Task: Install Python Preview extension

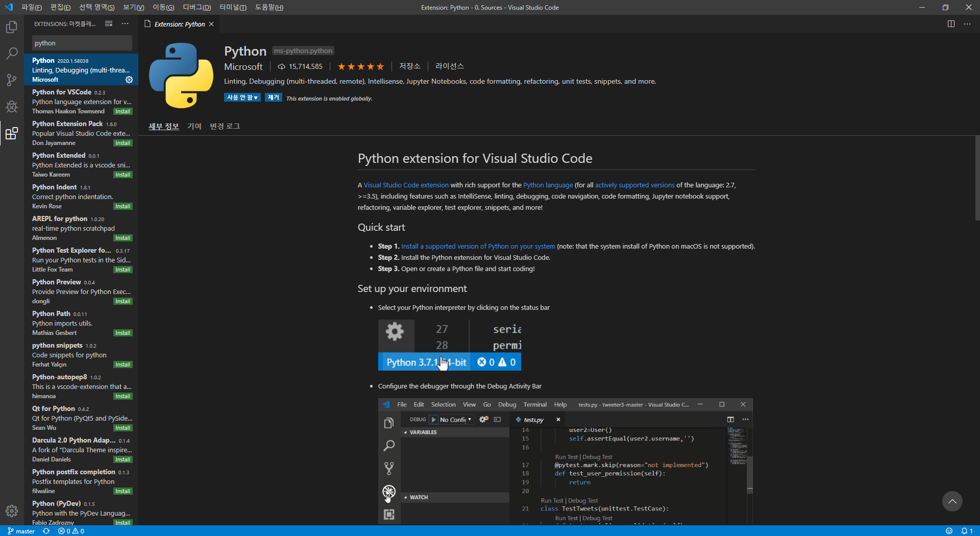Action: [x=123, y=301]
